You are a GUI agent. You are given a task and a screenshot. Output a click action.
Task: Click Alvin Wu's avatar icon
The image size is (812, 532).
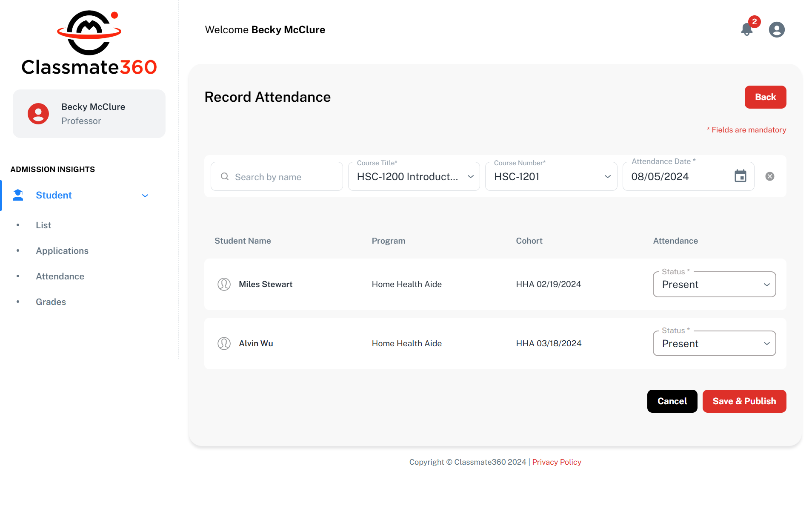[x=224, y=343]
